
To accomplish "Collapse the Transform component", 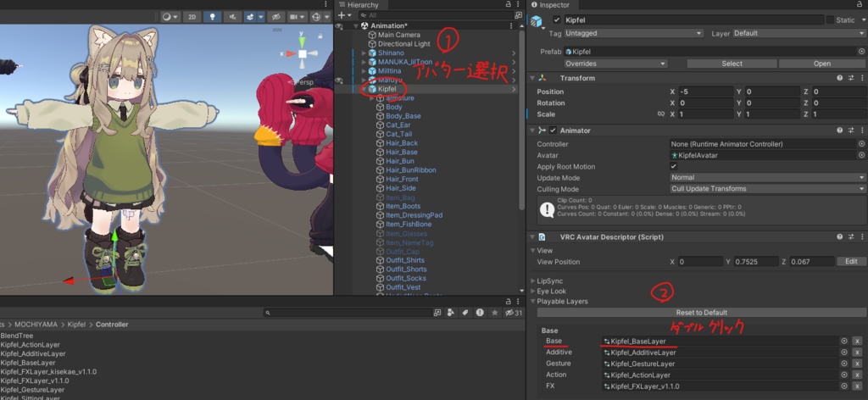I will tap(532, 78).
